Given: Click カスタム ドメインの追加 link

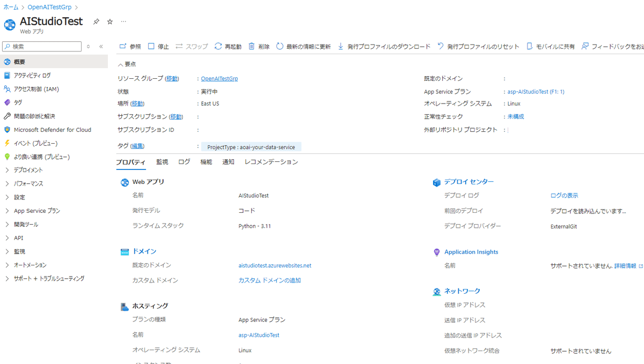Looking at the screenshot, I should [269, 280].
